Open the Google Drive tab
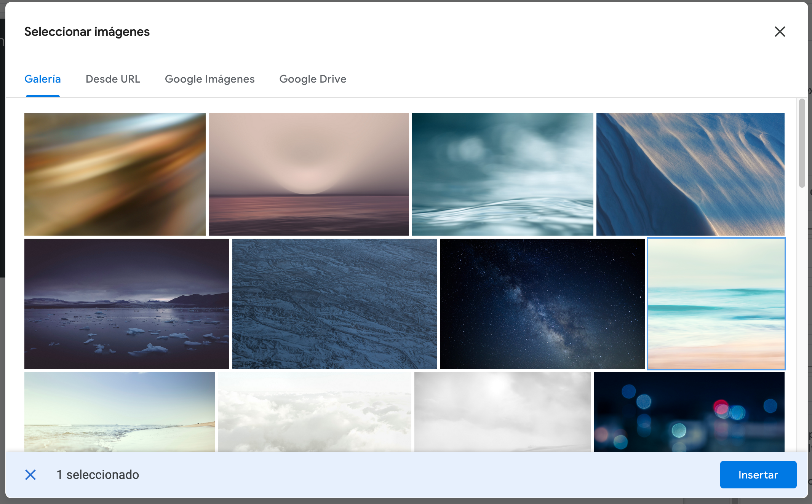The width and height of the screenshot is (812, 504). tap(313, 79)
